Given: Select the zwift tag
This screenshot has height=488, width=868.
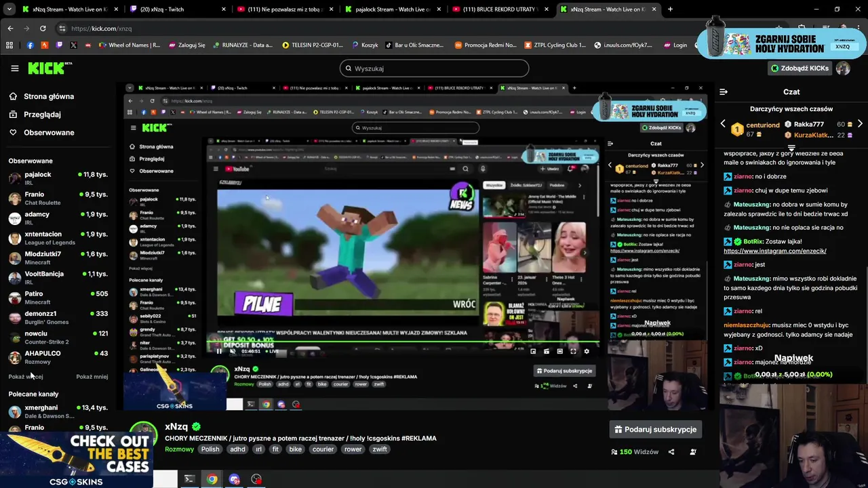Looking at the screenshot, I should tap(380, 449).
